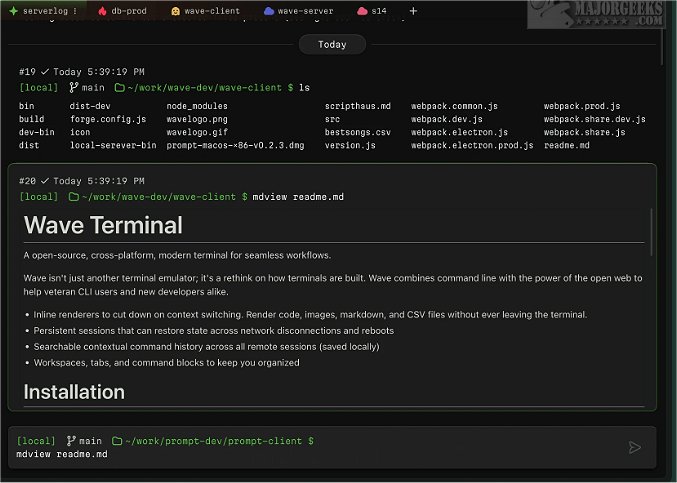Click the git branch icon in the input prompt
The height and width of the screenshot is (483, 677).
70,441
